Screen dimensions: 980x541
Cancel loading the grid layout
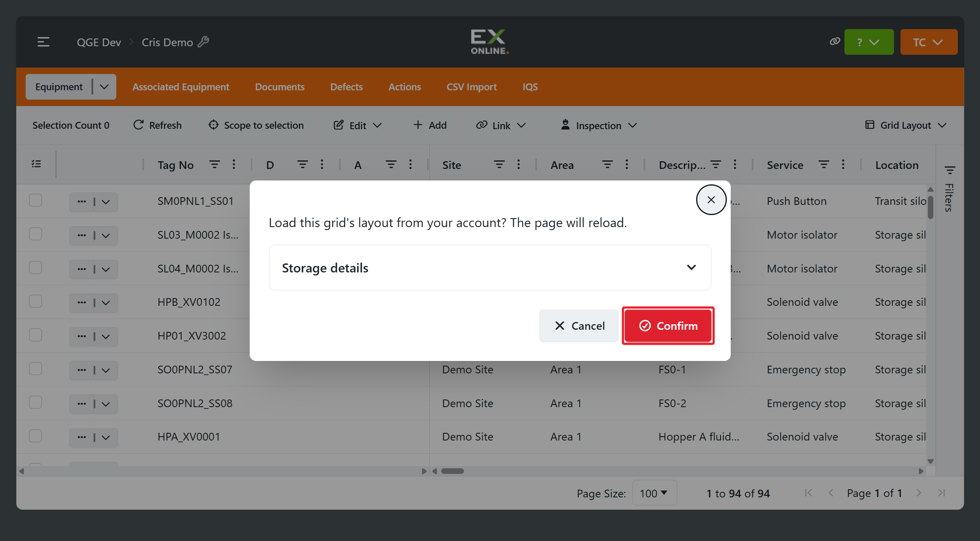[579, 326]
